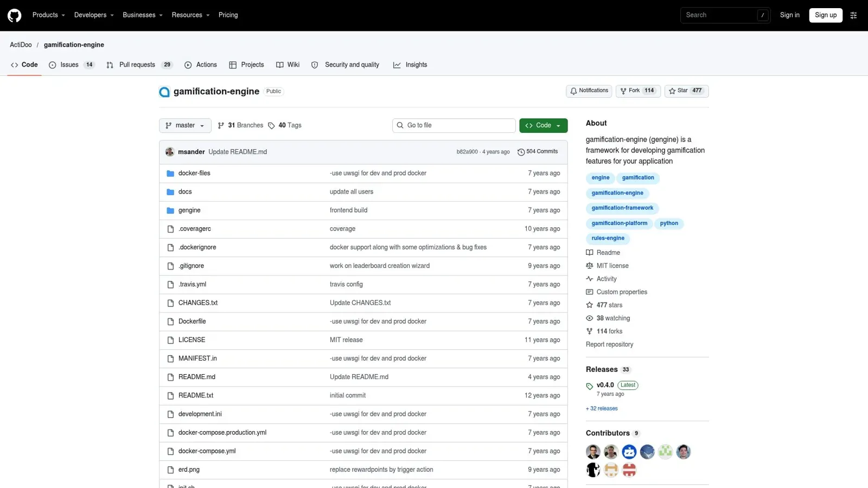Focus the Go to file field
This screenshot has height=488, width=868.
pos(454,125)
